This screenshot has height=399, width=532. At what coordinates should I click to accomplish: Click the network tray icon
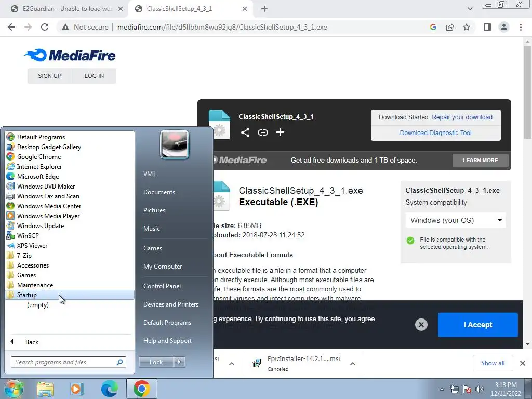[454, 389]
